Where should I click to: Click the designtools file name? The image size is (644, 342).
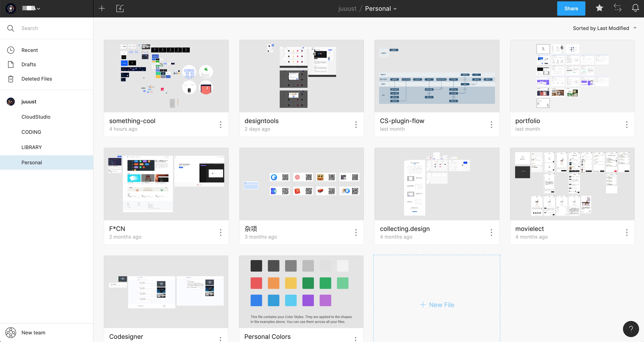pos(262,121)
